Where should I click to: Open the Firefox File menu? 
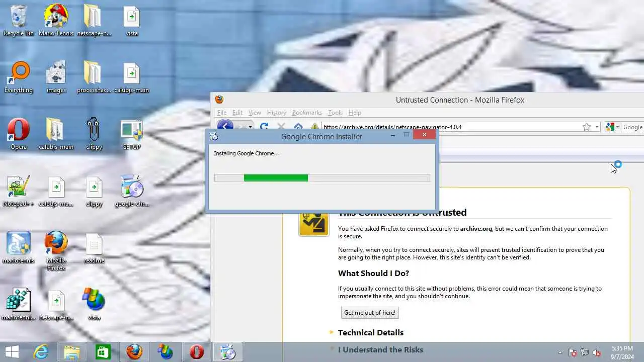221,113
